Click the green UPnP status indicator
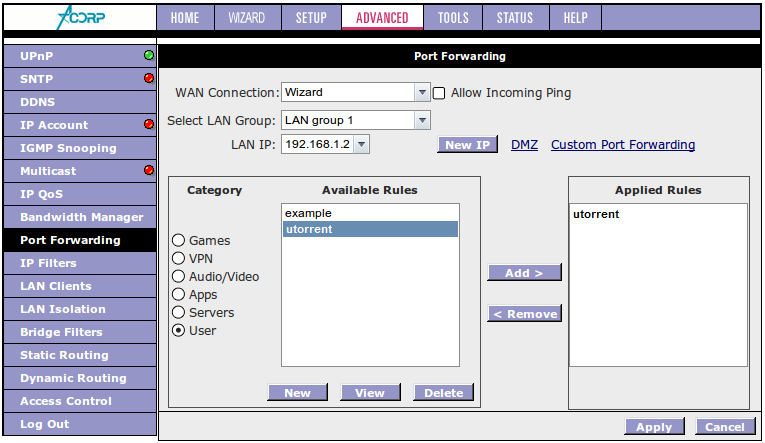Screen dimensions: 765x443 149,55
